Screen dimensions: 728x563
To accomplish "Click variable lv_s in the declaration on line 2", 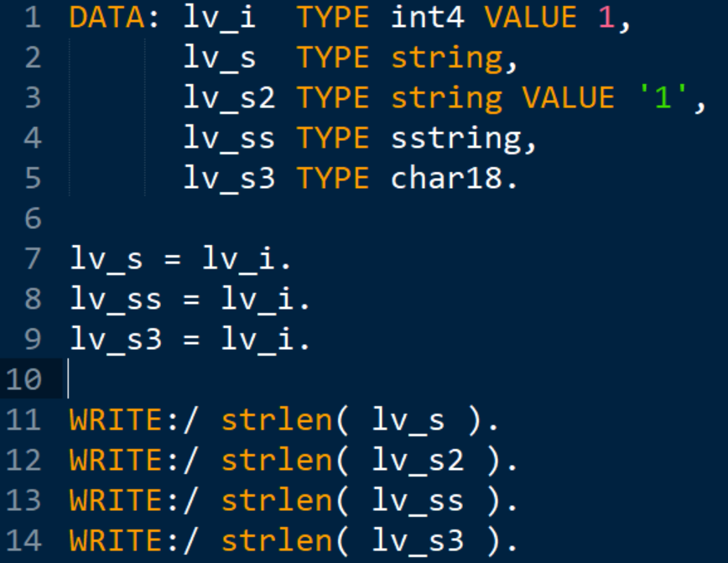I will [x=221, y=58].
